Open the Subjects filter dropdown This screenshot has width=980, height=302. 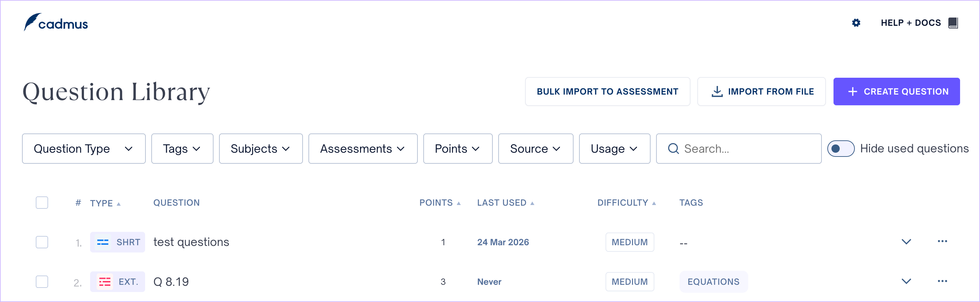coord(261,149)
